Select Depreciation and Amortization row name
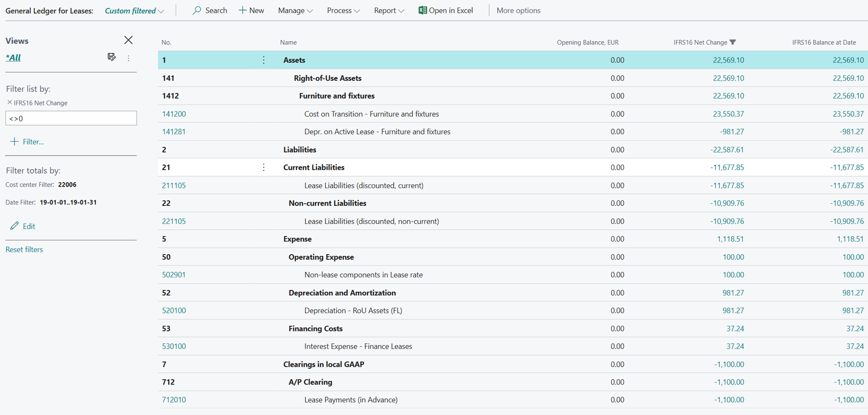Screen dimensions: 868x415 342,293
